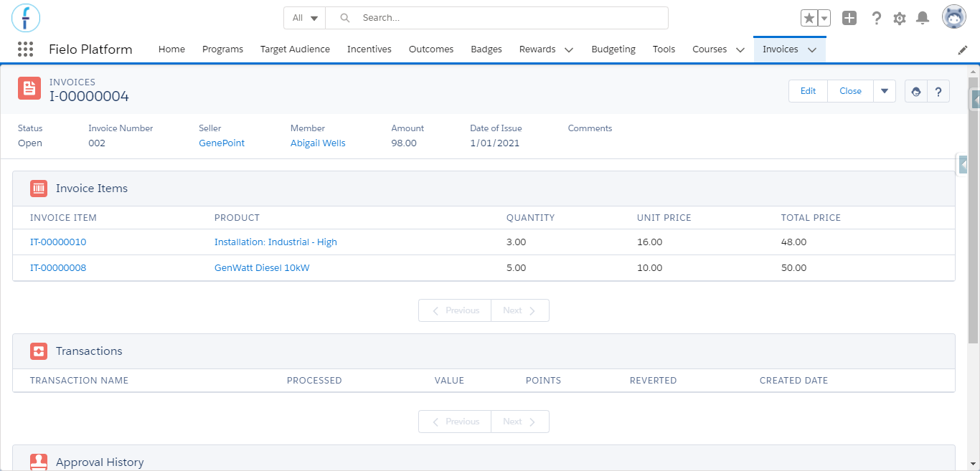Click the Edit button
The height and width of the screenshot is (471, 980).
click(x=809, y=91)
